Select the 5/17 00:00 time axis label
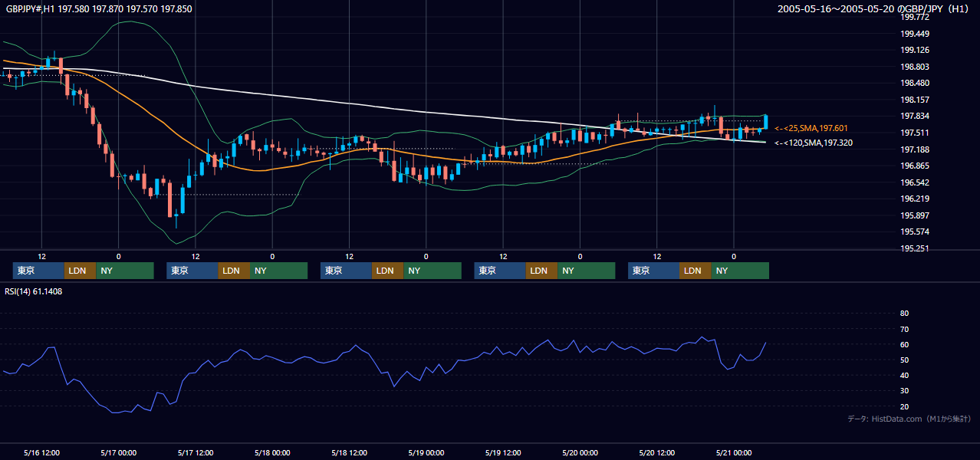Image resolution: width=980 pixels, height=460 pixels. [x=119, y=452]
